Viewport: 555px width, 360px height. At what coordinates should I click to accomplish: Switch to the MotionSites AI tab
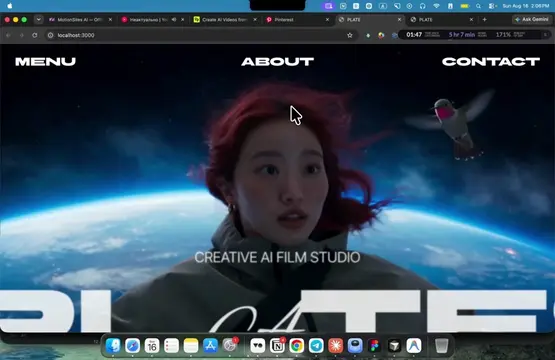point(80,19)
